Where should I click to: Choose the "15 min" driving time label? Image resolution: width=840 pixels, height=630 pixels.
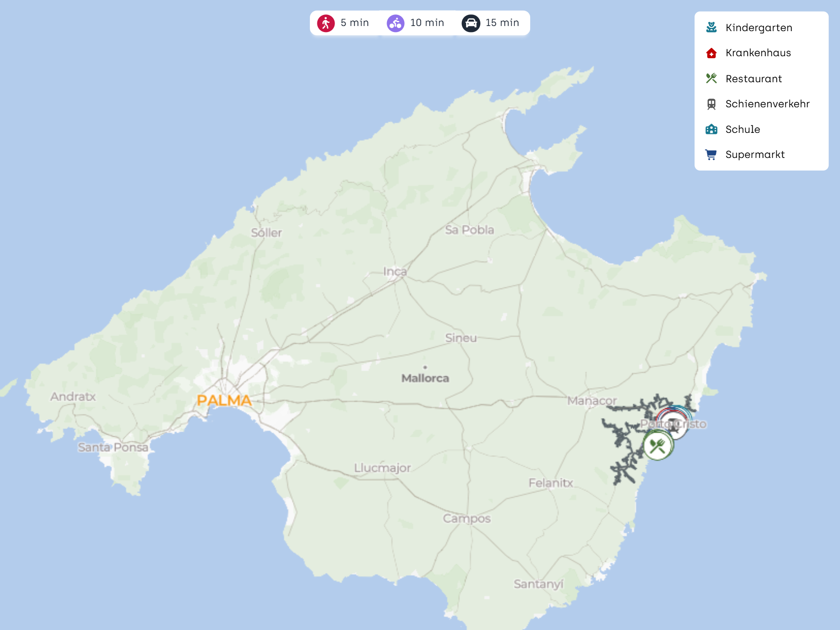coord(502,23)
